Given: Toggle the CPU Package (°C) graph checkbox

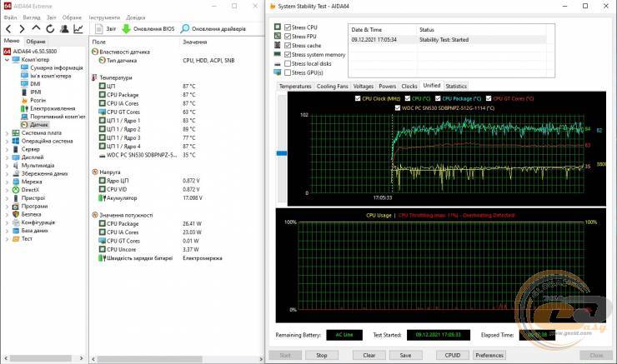Looking at the screenshot, I should coord(438,98).
